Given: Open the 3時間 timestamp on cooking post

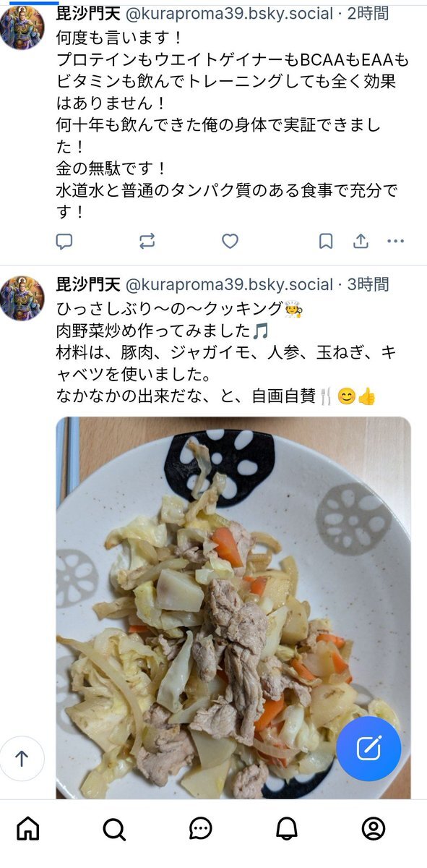Looking at the screenshot, I should tap(368, 284).
